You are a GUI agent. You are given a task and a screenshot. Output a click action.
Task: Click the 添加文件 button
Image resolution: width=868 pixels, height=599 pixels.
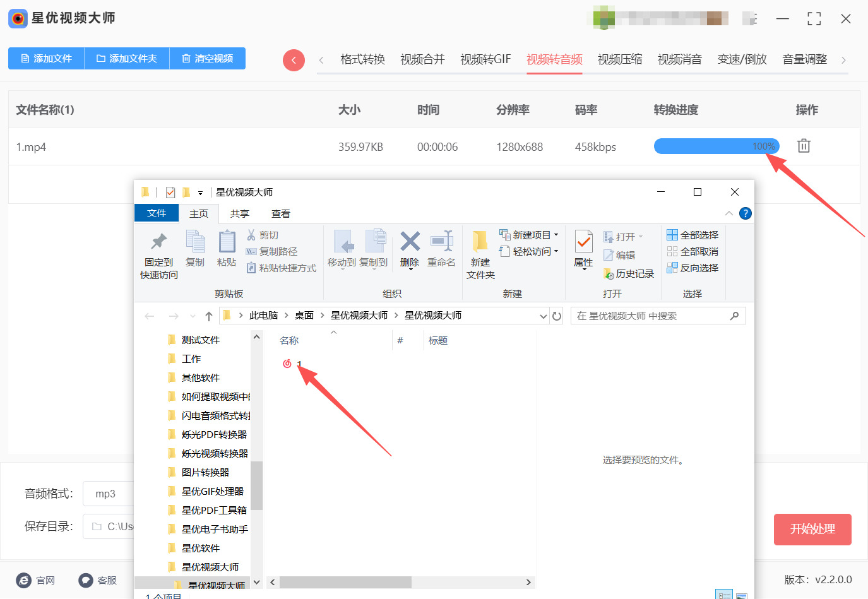[45, 58]
